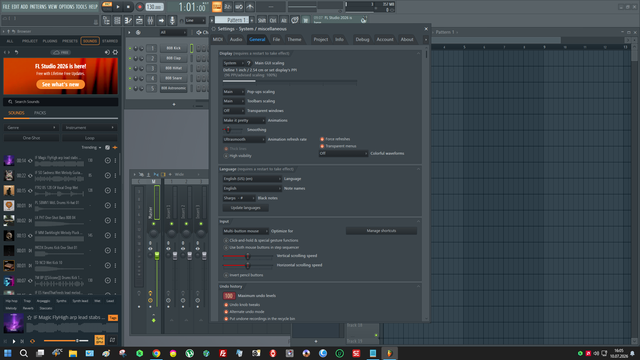Viewport: 640px width, 360px height.
Task: Click the Manage shortcuts button
Action: tap(381, 231)
